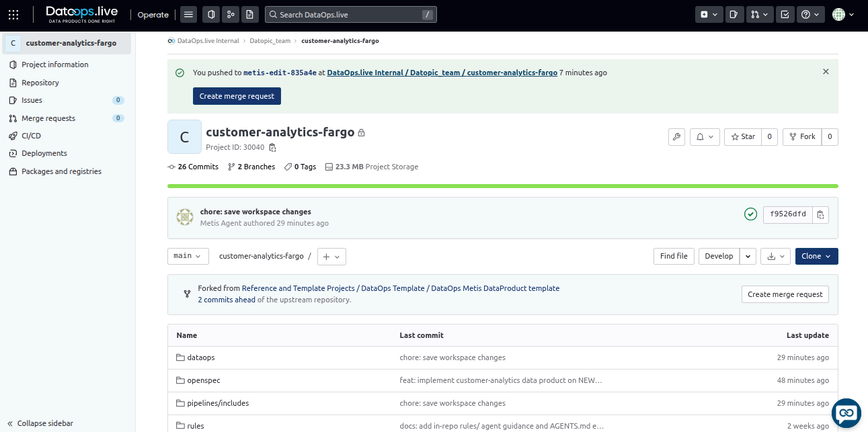This screenshot has height=432, width=868.
Task: Open the create new plus dropdown
Action: point(709,14)
